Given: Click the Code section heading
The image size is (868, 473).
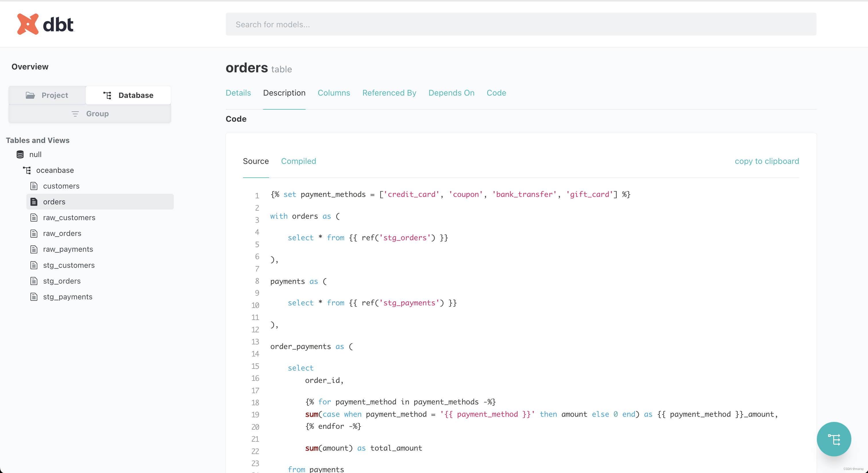Looking at the screenshot, I should point(236,119).
